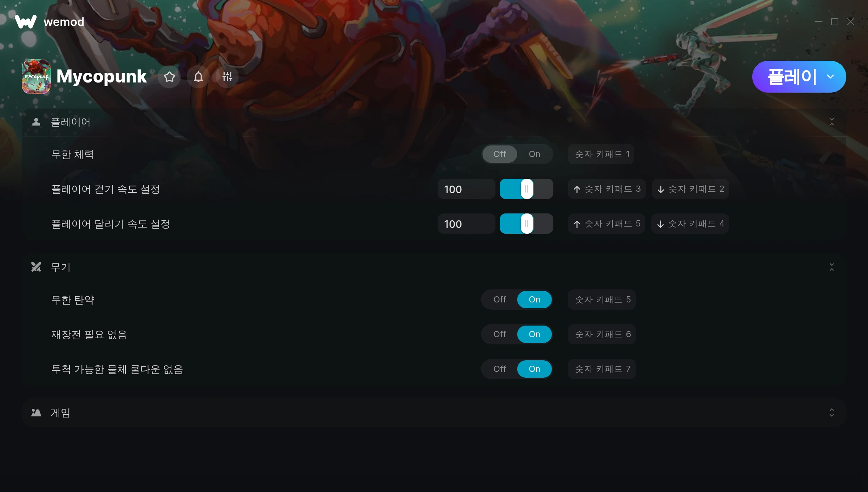Click the 플레이어 person category icon
868x492 pixels.
click(36, 122)
